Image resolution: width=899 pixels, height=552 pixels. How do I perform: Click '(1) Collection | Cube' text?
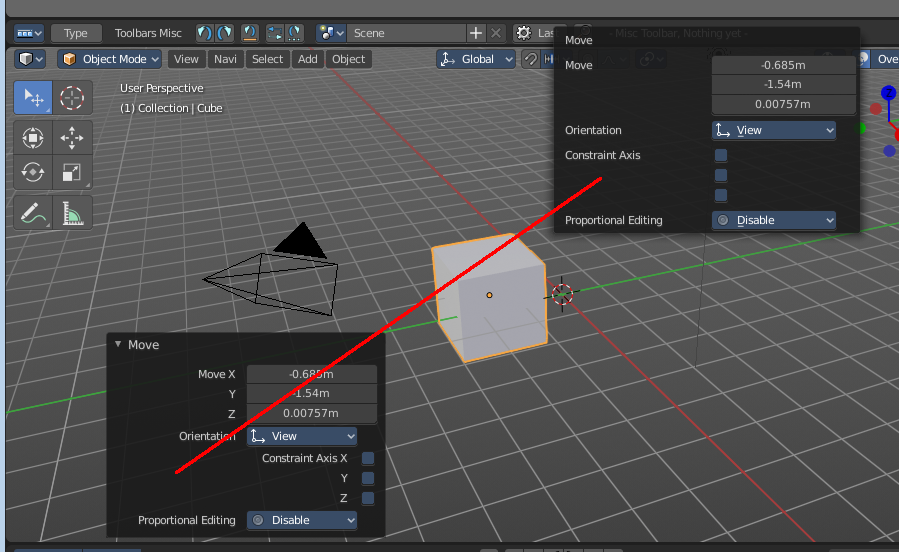click(171, 108)
